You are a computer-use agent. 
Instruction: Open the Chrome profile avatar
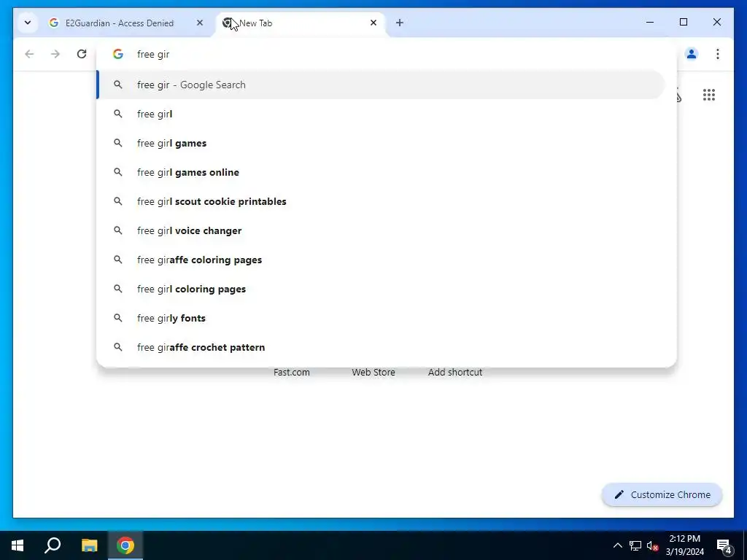[692, 54]
